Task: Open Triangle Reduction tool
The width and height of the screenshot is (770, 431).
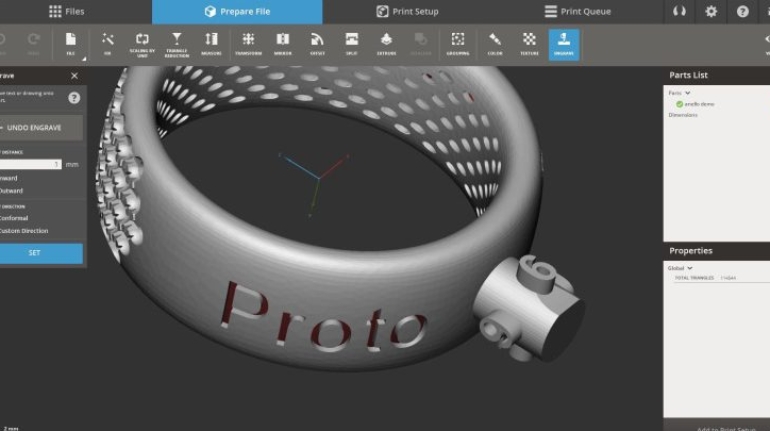Action: click(x=177, y=44)
